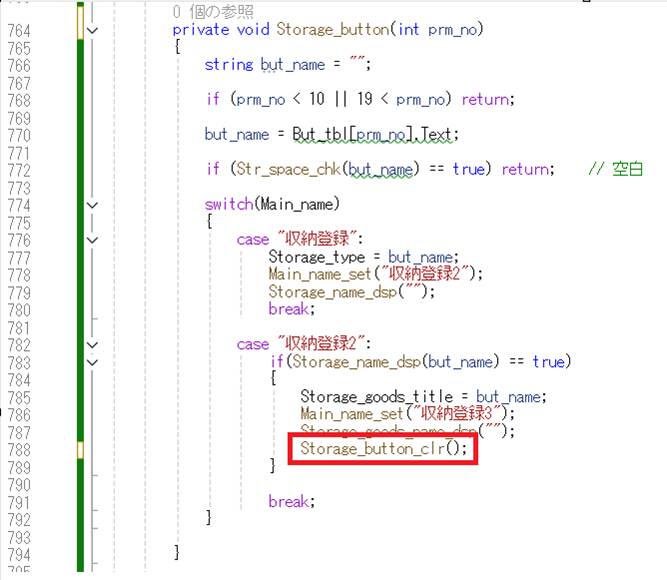Click the break statement on line 791
The width and height of the screenshot is (667, 580).
(x=292, y=500)
